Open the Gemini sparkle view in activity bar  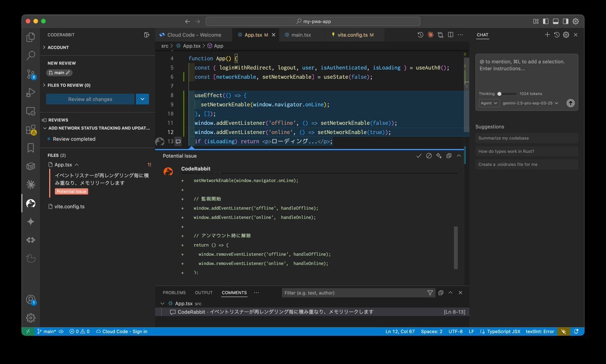[31, 222]
